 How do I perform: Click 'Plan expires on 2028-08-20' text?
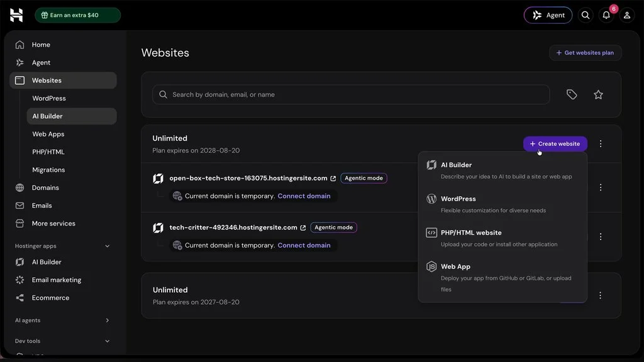point(196,151)
